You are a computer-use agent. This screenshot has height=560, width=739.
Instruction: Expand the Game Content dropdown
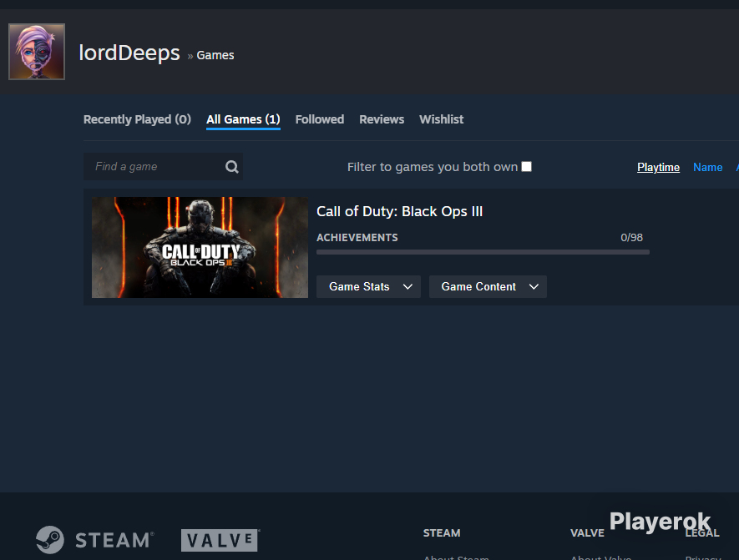(488, 286)
